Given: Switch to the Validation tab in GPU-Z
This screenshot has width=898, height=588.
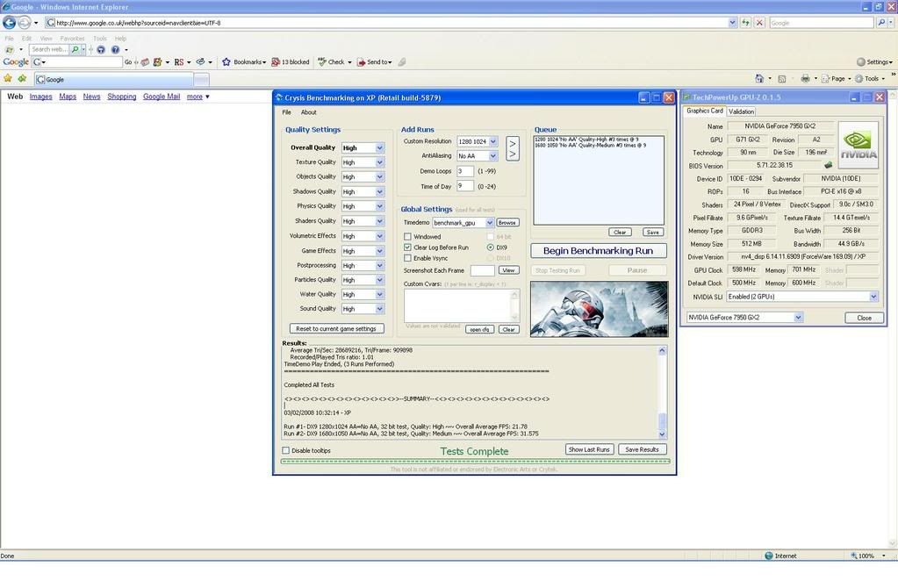Looking at the screenshot, I should pos(741,111).
